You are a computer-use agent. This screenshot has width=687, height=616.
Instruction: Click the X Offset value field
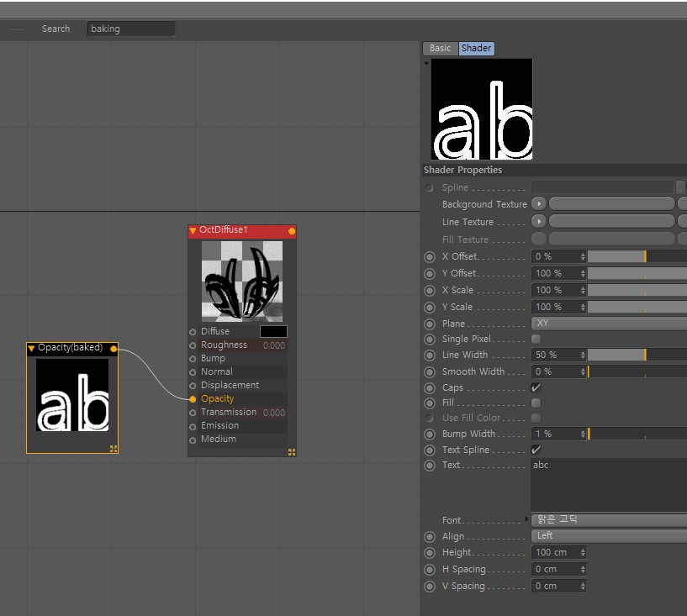coord(556,256)
